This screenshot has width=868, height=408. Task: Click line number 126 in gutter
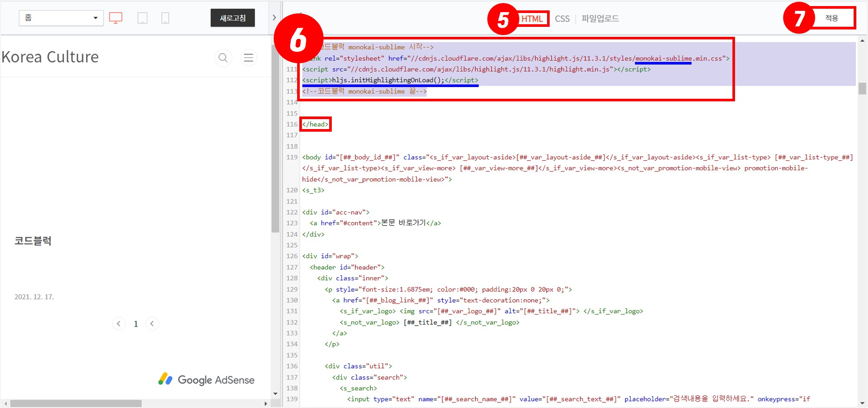point(292,256)
